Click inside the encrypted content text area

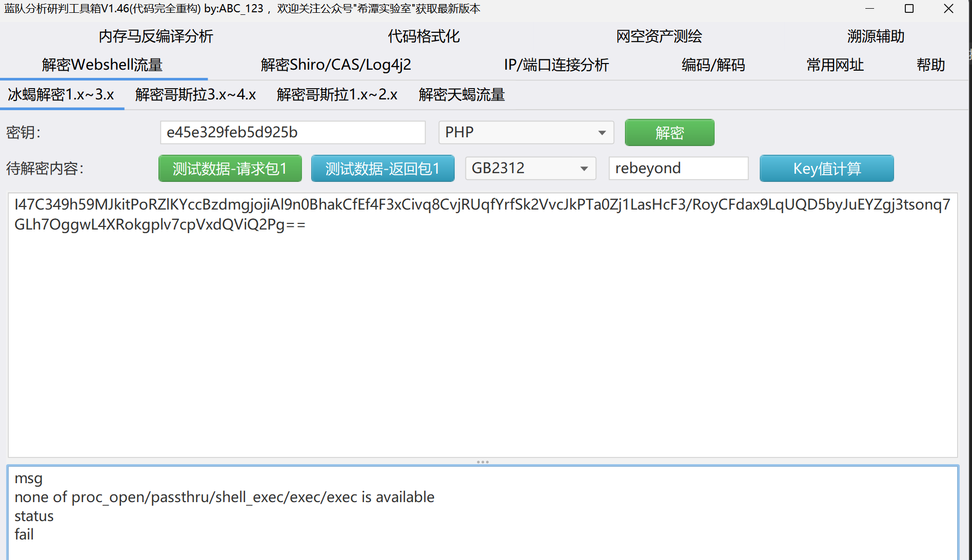click(x=482, y=325)
